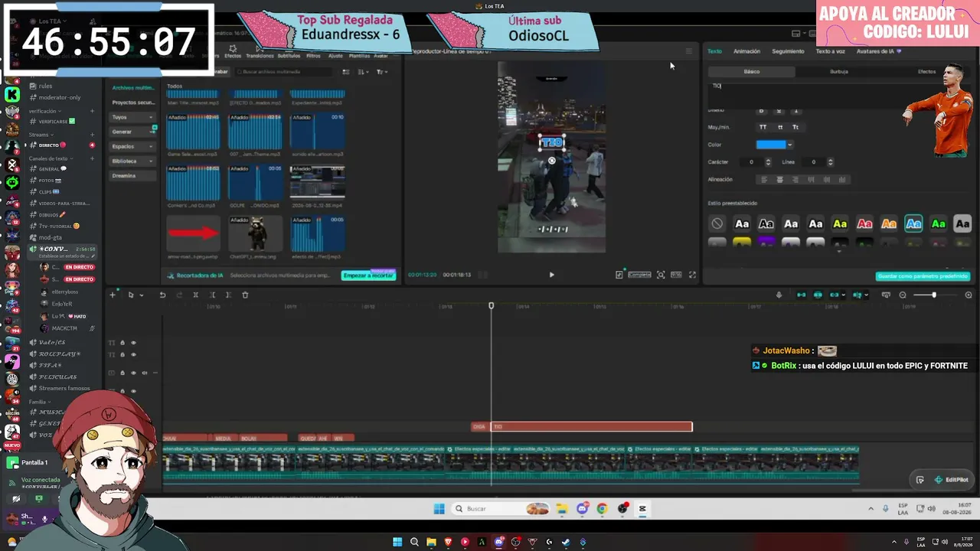Set text case to title case Tt
980x551 pixels.
(x=795, y=127)
